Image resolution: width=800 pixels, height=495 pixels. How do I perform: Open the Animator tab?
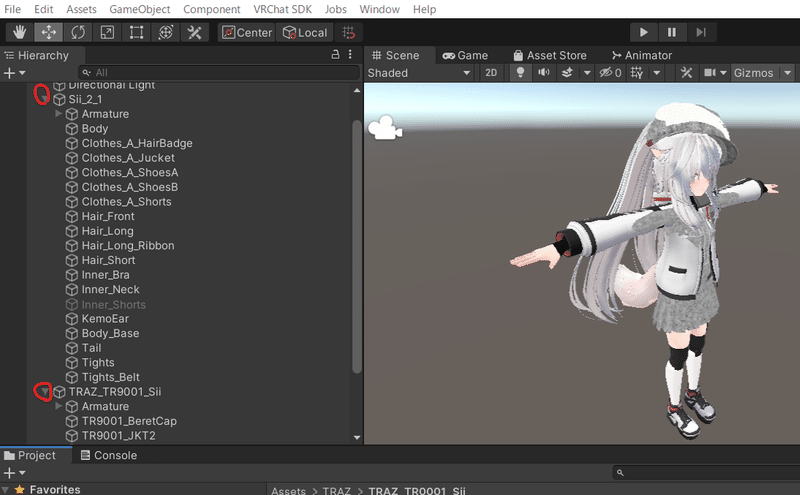[642, 55]
